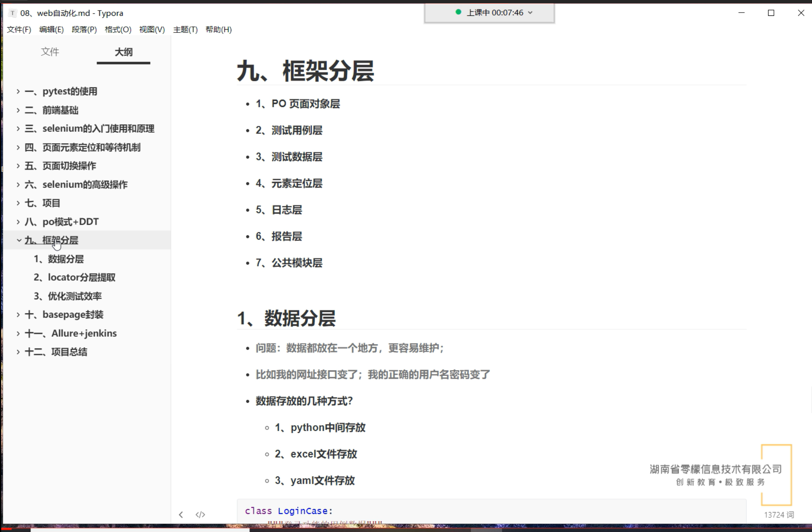This screenshot has height=532, width=812.
Task: Click the 13724 词 word count
Action: tap(779, 515)
